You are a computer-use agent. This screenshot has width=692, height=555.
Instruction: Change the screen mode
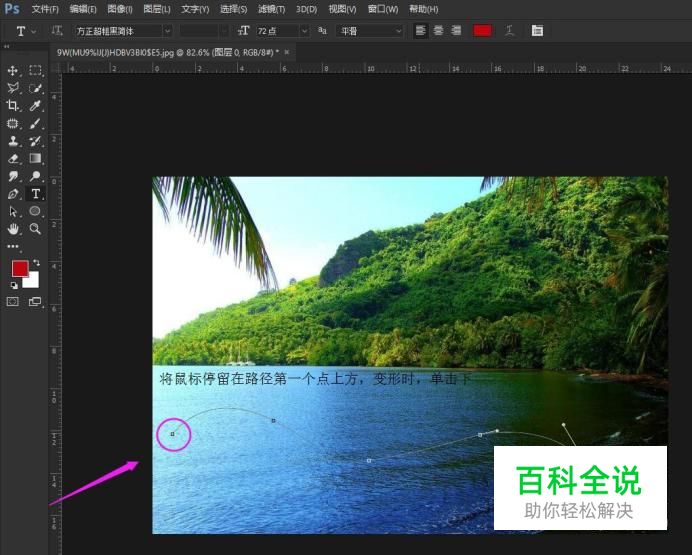pos(35,302)
